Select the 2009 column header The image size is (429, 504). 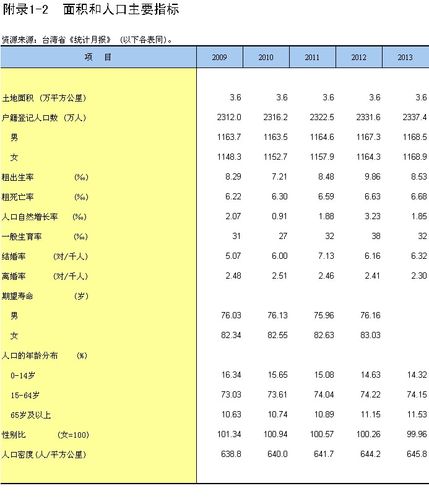point(220,57)
